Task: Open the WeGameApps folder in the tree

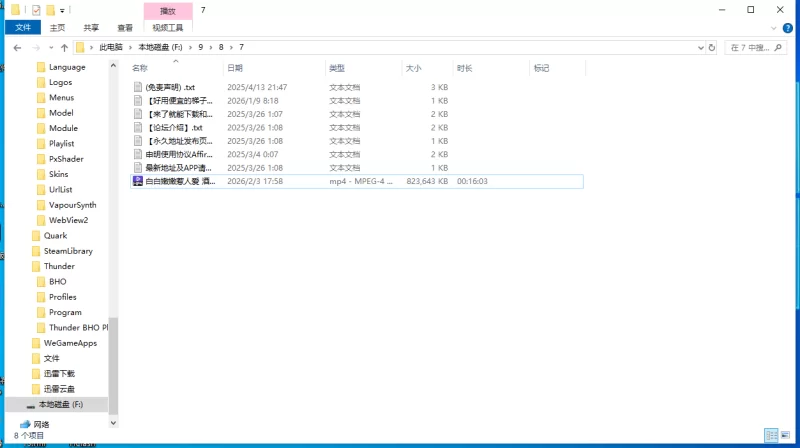Action: click(x=70, y=343)
